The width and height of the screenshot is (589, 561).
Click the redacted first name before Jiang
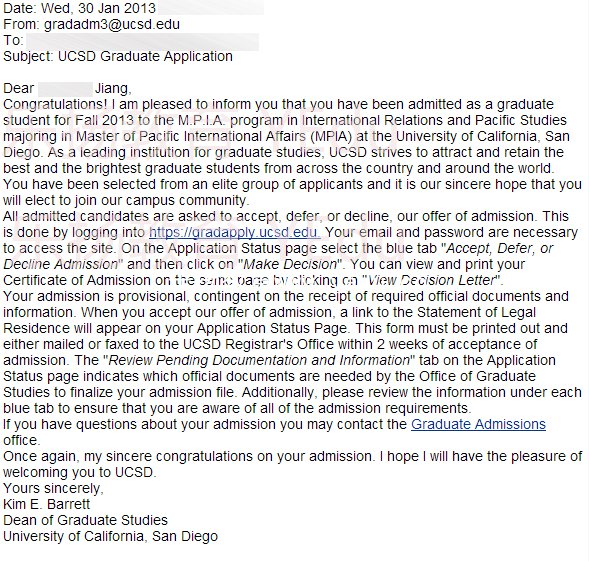tap(65, 89)
